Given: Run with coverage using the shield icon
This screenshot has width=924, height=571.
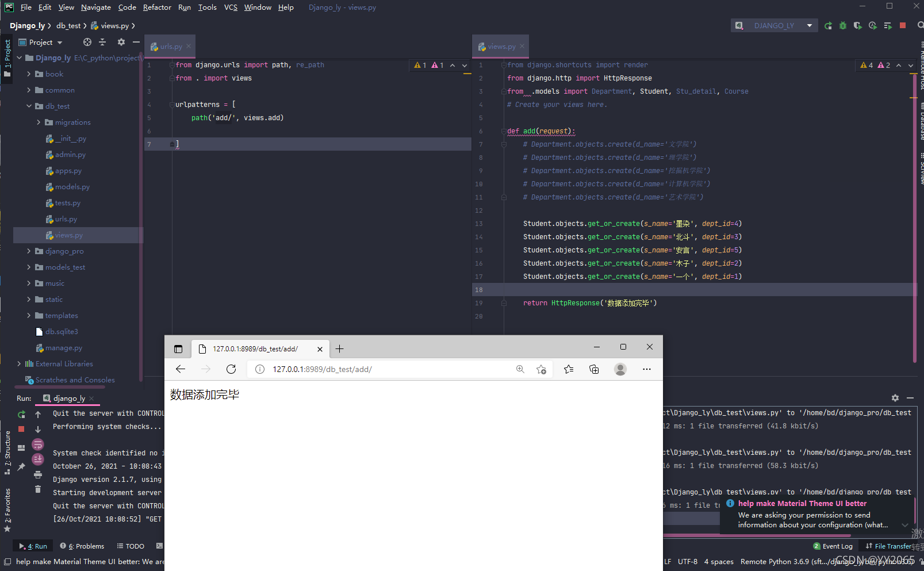Looking at the screenshot, I should click(858, 26).
